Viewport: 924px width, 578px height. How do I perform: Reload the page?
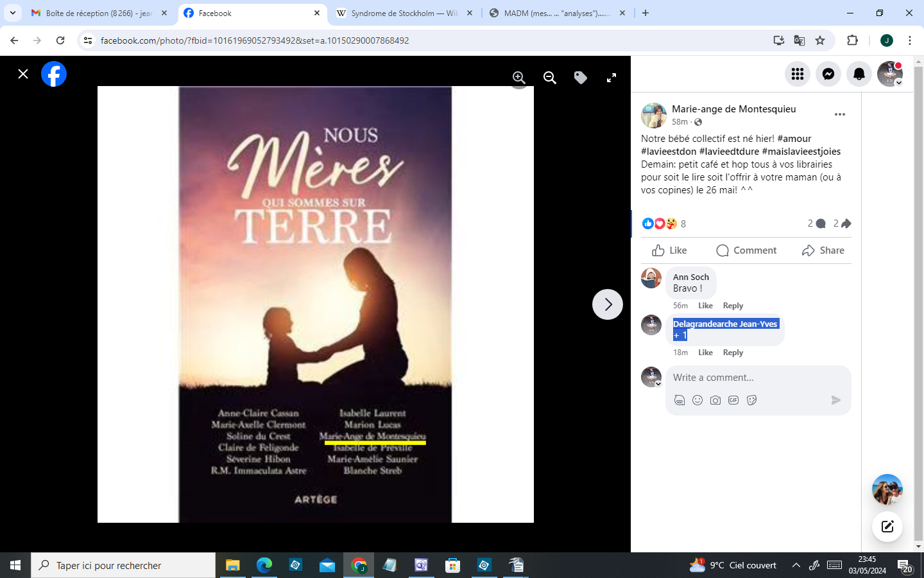click(60, 40)
